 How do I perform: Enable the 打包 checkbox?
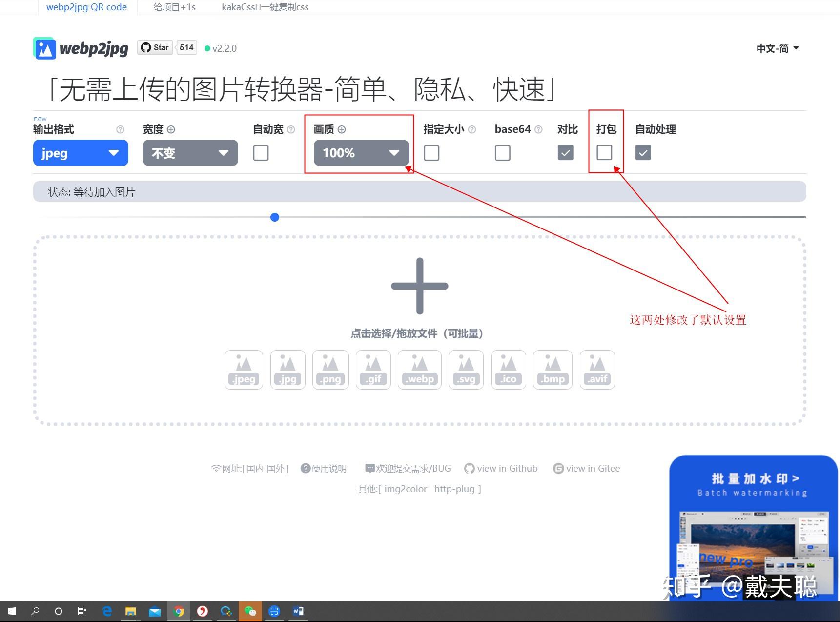point(604,153)
